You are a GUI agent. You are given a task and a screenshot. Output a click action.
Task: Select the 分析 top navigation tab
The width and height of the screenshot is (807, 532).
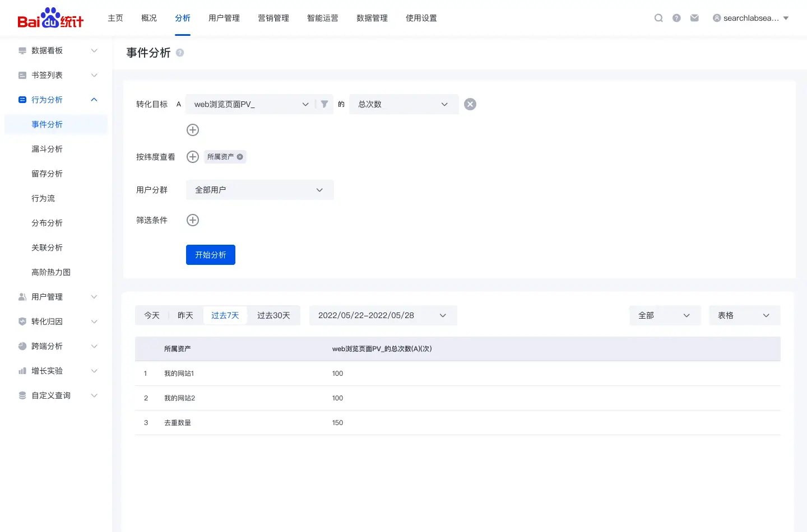pos(183,18)
